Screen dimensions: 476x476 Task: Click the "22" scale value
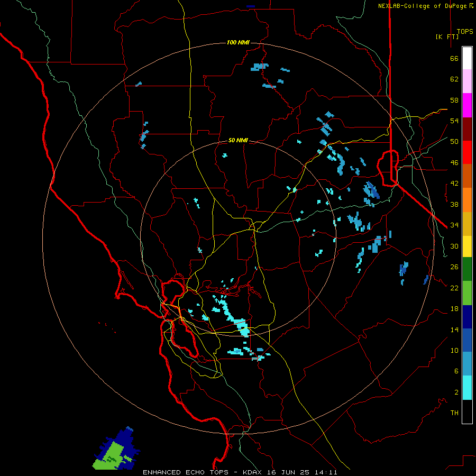point(454,288)
